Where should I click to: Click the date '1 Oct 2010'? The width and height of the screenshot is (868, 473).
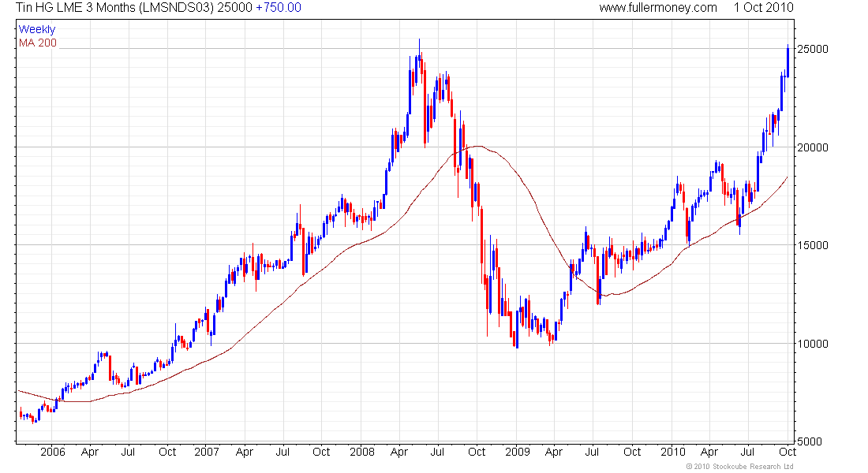pyautogui.click(x=763, y=7)
